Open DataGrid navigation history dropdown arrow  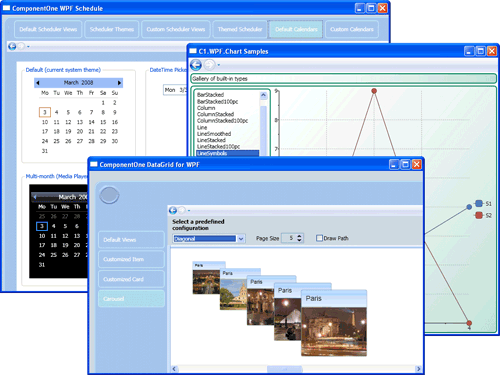(x=189, y=211)
